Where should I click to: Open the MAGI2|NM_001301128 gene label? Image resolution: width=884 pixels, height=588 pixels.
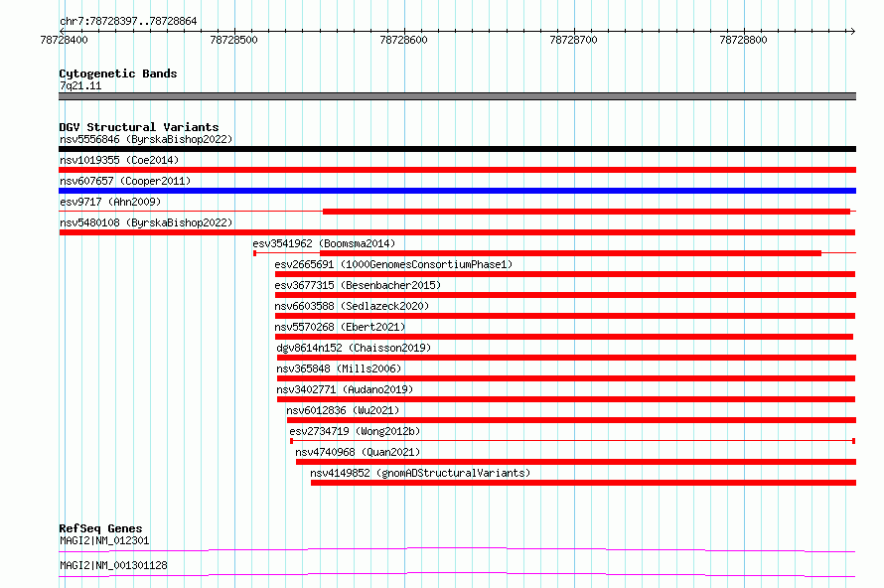113,565
